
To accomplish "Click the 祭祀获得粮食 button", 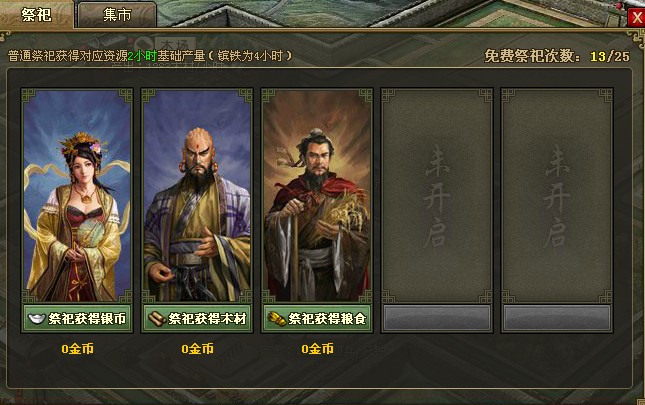I will [x=317, y=318].
